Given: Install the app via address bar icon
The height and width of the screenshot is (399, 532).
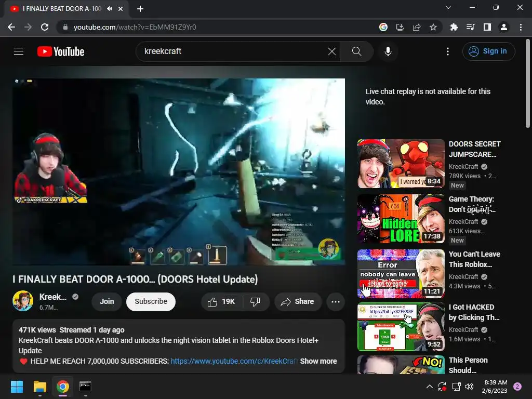Looking at the screenshot, I should click(400, 27).
